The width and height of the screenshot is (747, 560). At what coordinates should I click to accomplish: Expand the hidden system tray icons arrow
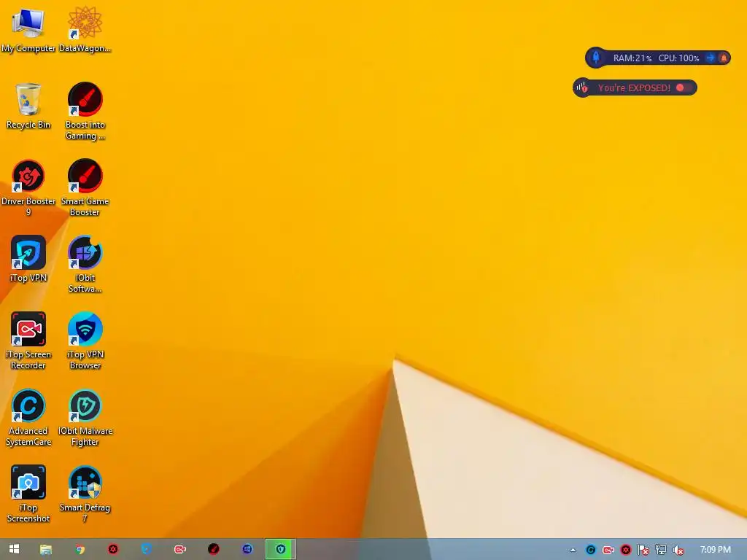[573, 550]
